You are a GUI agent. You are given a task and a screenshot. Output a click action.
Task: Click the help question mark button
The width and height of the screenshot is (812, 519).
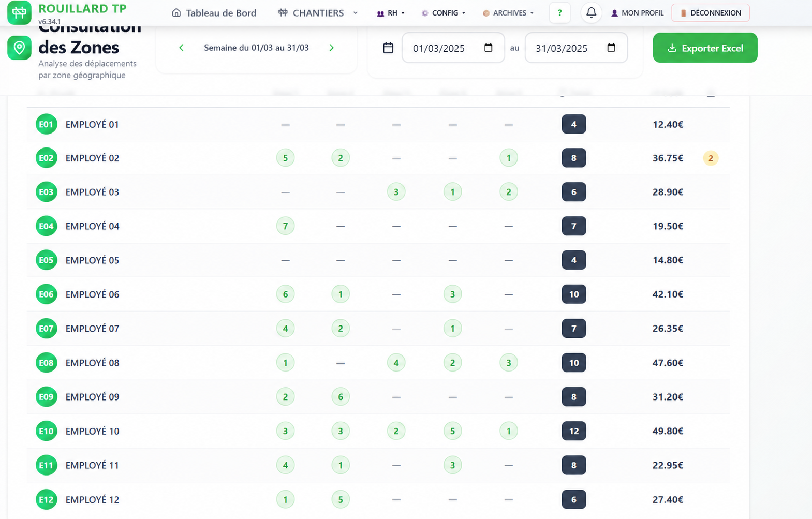tap(559, 13)
